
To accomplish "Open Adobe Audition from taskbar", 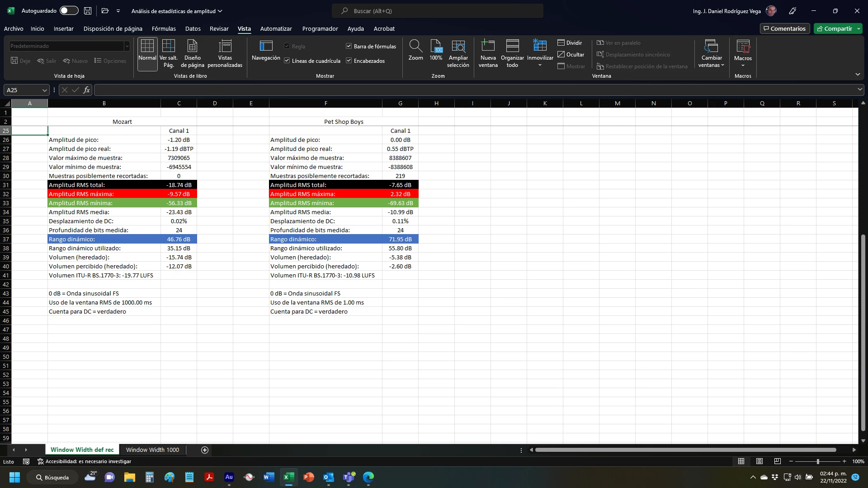I will coord(229,477).
